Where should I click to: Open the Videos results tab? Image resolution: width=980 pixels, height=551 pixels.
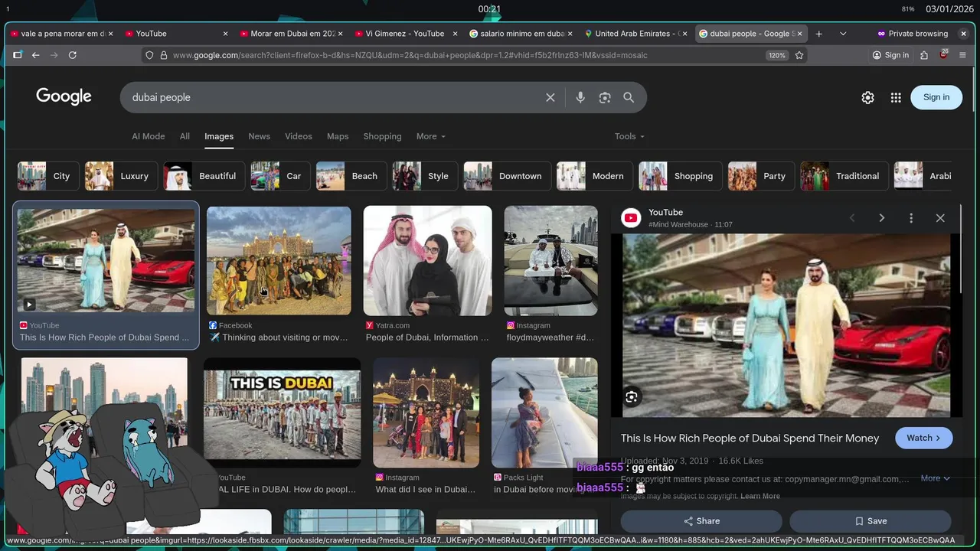coord(299,136)
